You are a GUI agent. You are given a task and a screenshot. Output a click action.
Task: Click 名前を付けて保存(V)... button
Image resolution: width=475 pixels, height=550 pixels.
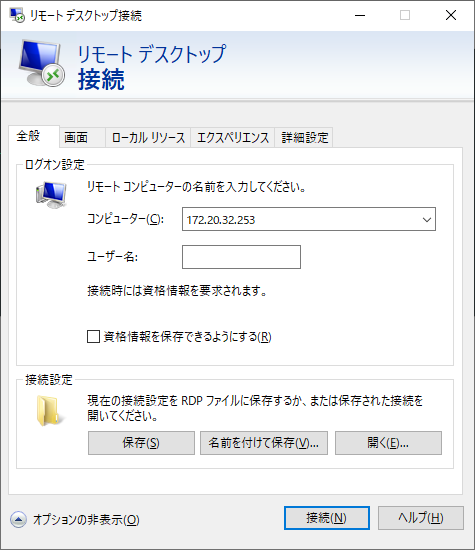click(264, 443)
